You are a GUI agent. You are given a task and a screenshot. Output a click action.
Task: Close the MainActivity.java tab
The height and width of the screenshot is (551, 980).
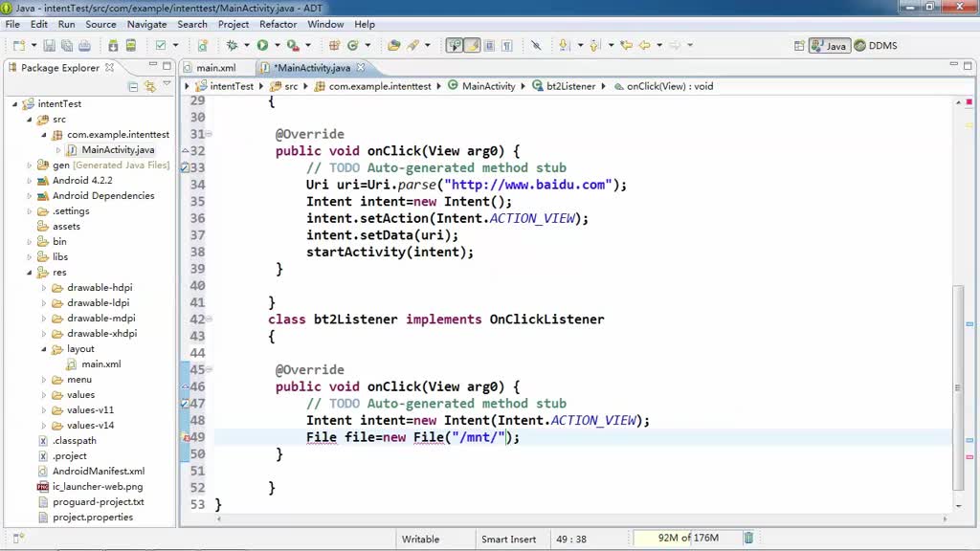point(361,67)
